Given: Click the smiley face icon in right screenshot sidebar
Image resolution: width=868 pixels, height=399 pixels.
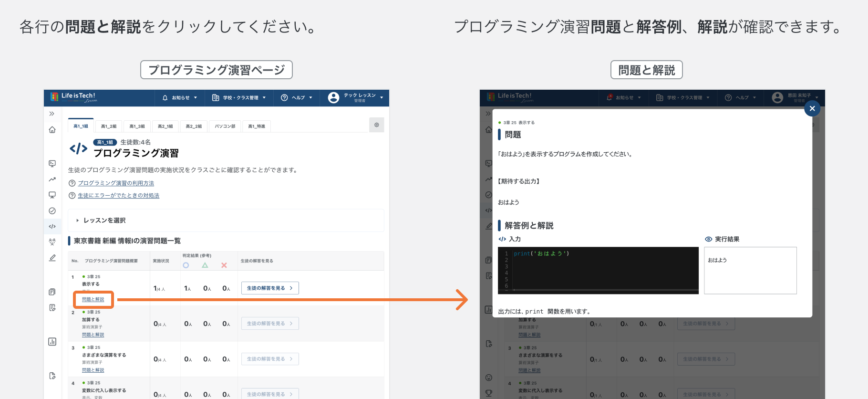Looking at the screenshot, I should click(489, 378).
